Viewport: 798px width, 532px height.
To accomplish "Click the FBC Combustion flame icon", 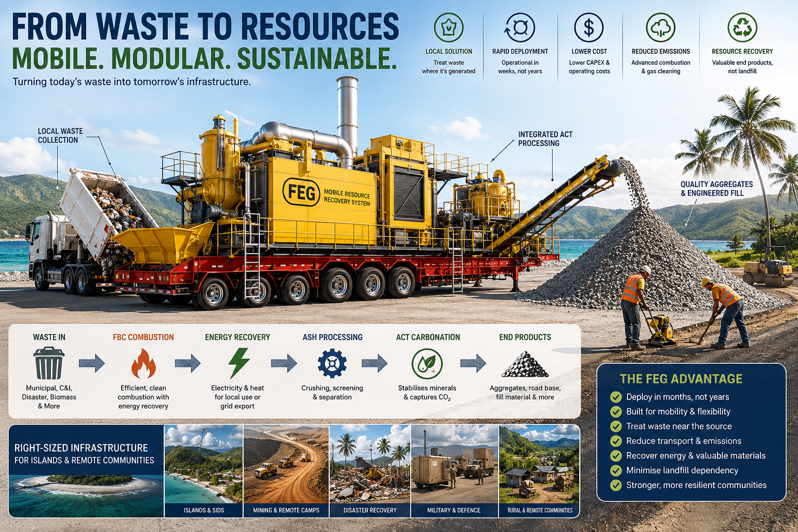I will click(143, 363).
